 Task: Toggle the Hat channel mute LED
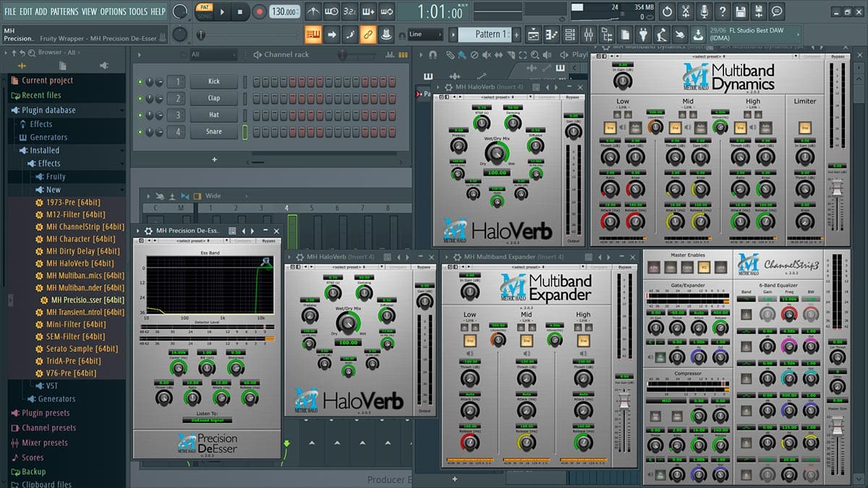[x=140, y=115]
